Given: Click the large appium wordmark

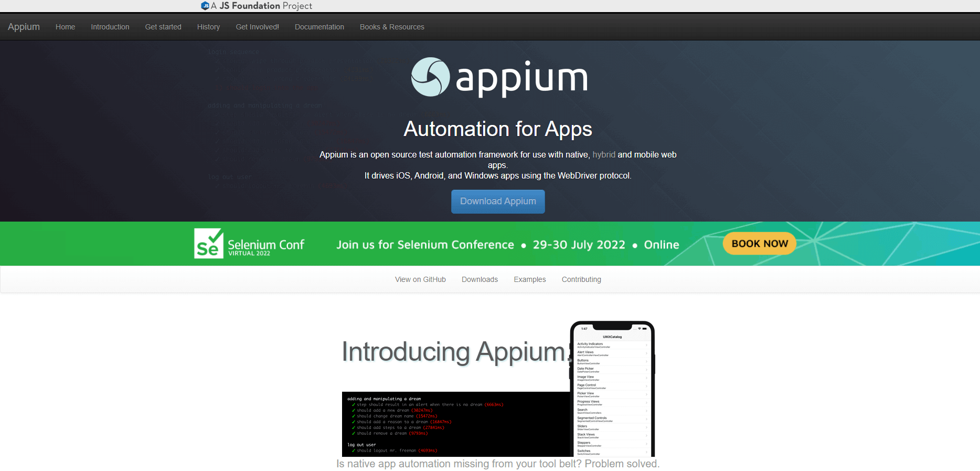Looking at the screenshot, I should point(521,79).
